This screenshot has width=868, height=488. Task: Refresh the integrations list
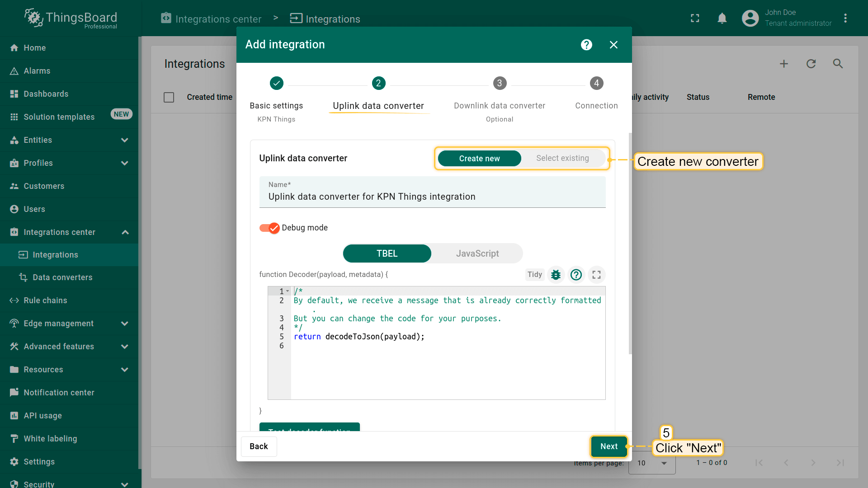coord(811,64)
